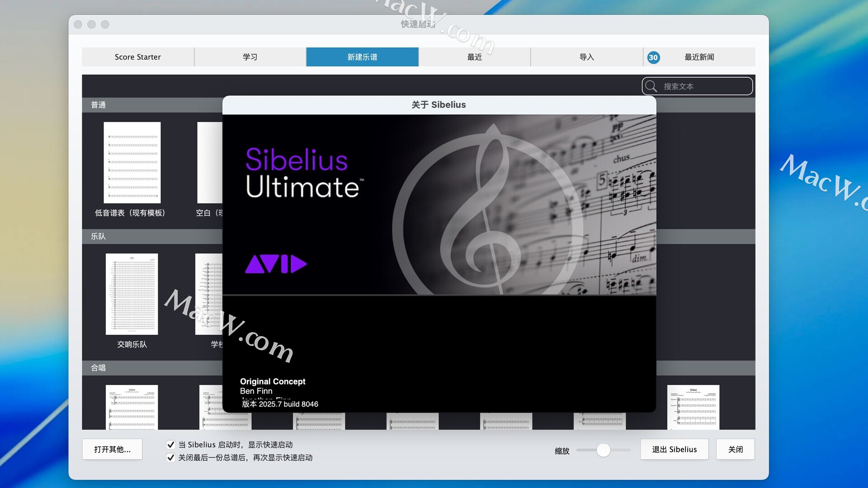868x488 pixels.
Task: Select the 低音谱表 template thumbnail
Action: pos(132,163)
